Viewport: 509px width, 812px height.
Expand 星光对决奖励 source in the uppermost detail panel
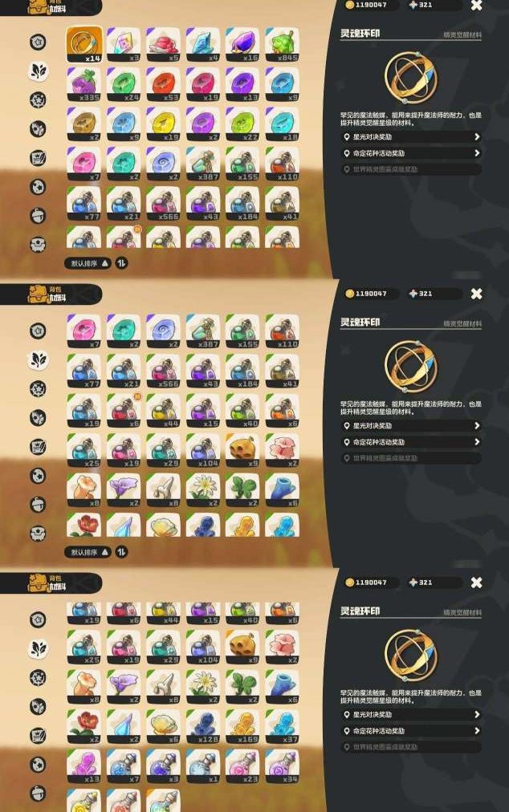(411, 136)
